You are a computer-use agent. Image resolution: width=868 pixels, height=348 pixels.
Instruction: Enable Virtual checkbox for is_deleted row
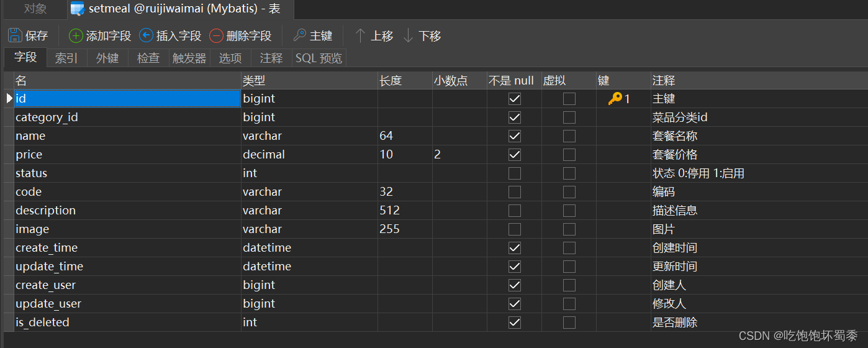[x=569, y=323]
